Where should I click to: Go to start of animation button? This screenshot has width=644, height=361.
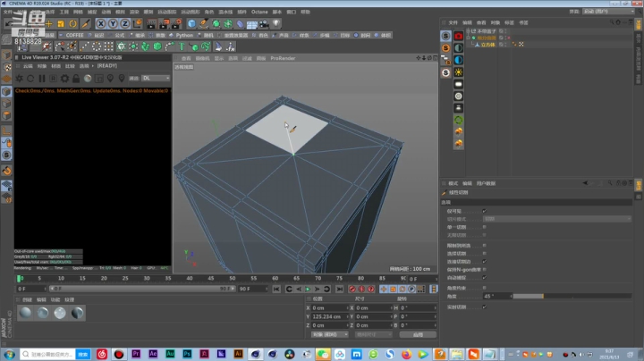[276, 290]
